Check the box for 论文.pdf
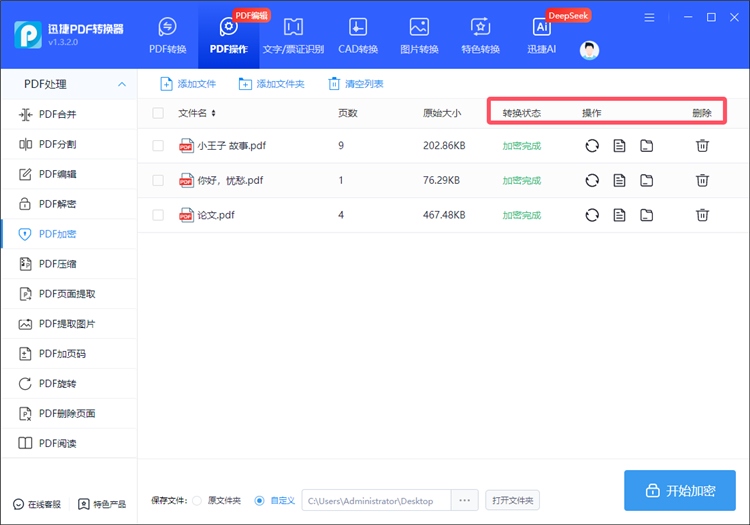Screen dimensions: 750x525 pos(158,215)
